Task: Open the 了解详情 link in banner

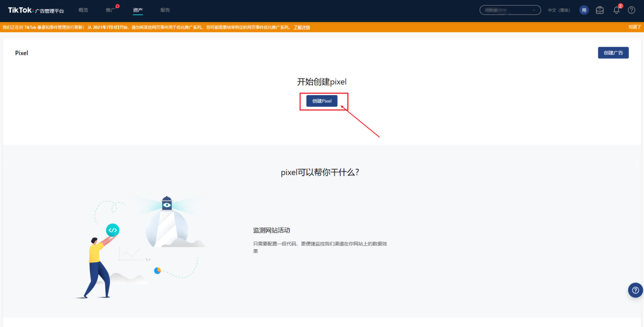Action: [x=302, y=27]
